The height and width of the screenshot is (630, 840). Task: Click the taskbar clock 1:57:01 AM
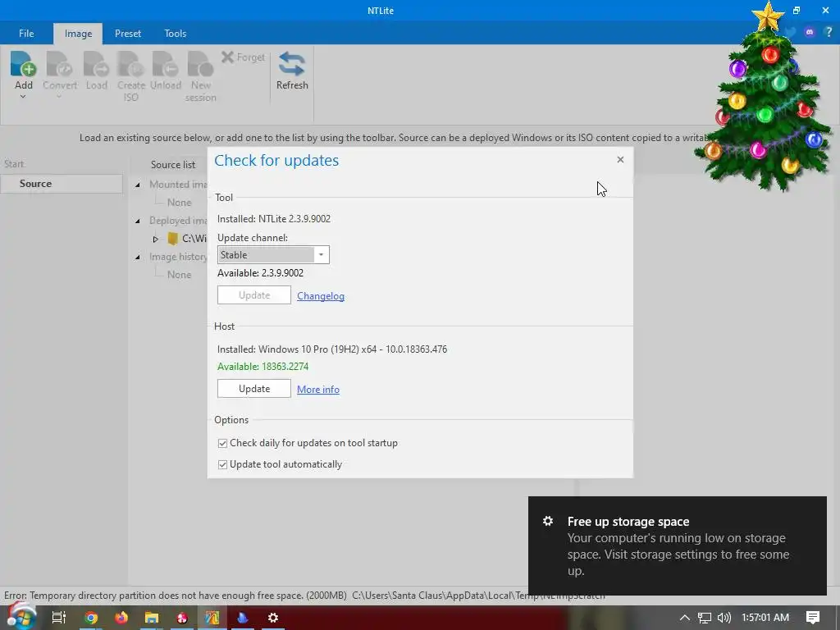pos(765,618)
